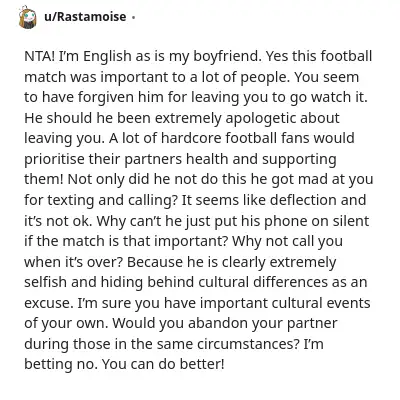The image size is (400, 400).
Task: Click the phrase 'betting no.' in the last line
Action: pos(61,364)
